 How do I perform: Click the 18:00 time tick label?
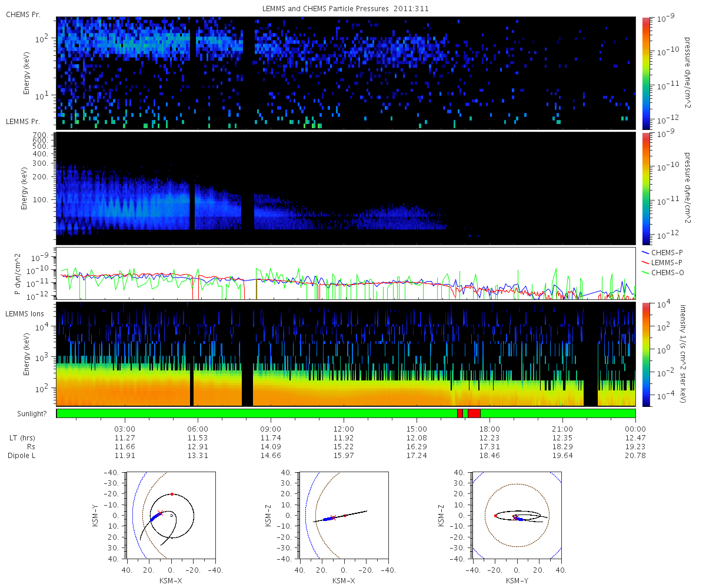489,429
